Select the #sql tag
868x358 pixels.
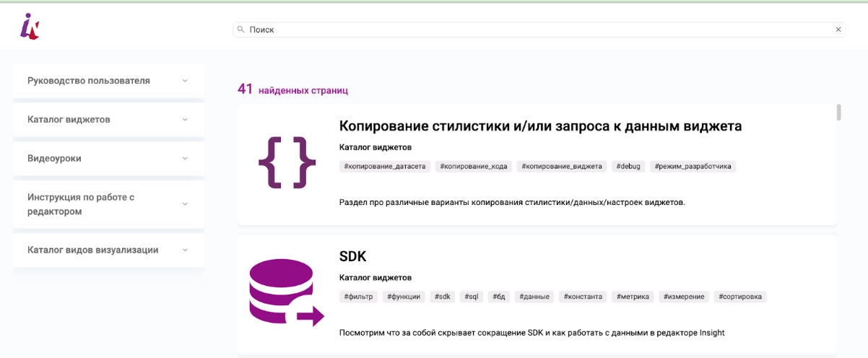472,297
